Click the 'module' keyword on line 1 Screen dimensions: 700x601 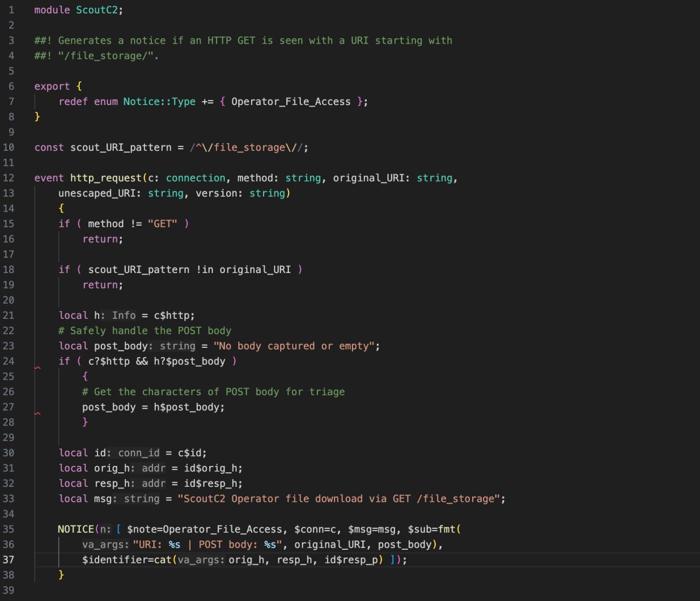click(x=52, y=10)
